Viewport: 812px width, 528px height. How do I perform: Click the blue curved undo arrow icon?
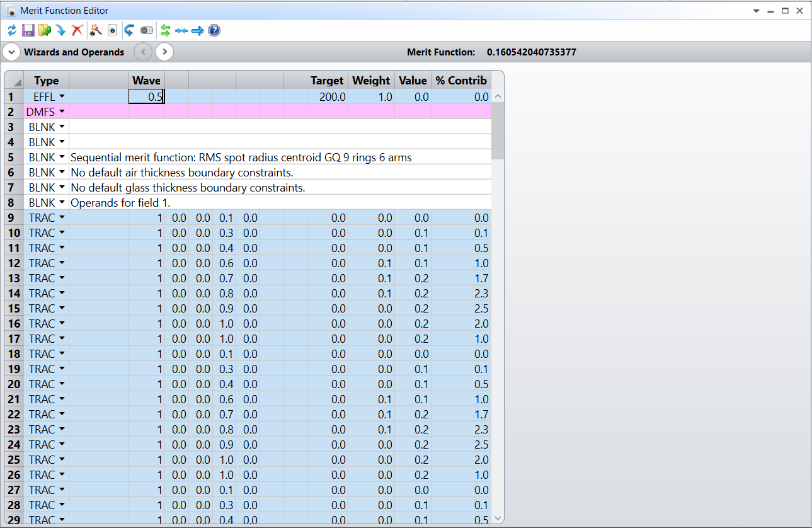click(x=129, y=30)
